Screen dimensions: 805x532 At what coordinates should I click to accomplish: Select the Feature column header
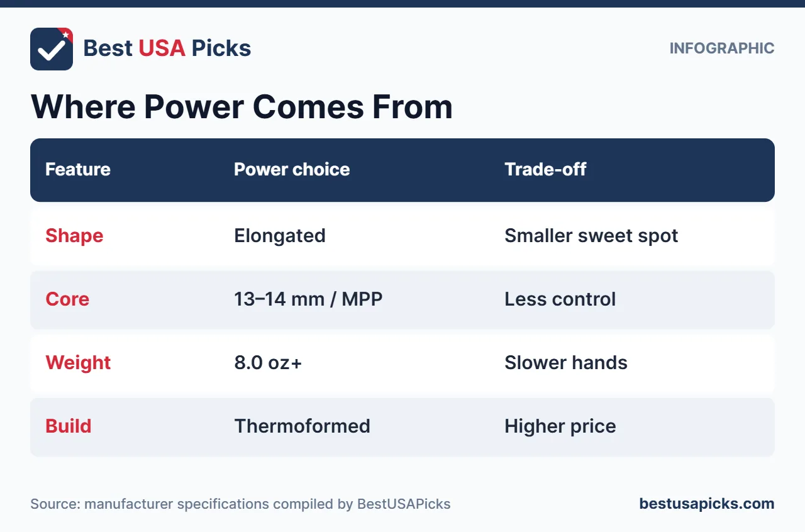[x=78, y=169]
